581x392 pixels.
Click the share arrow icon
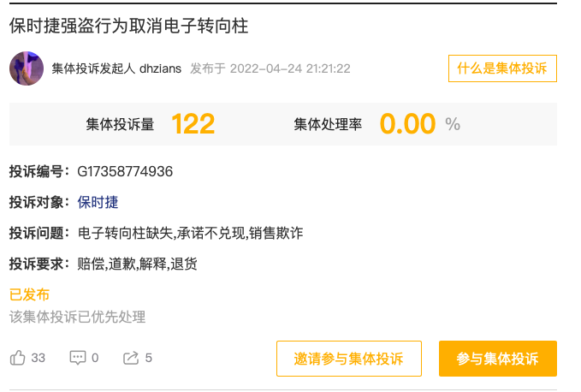tap(131, 358)
